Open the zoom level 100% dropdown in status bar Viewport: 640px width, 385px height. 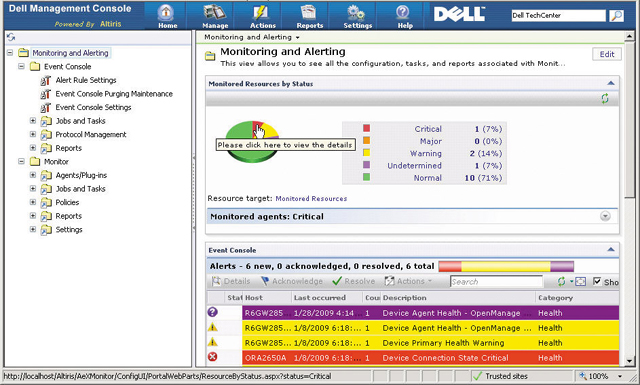pos(620,376)
